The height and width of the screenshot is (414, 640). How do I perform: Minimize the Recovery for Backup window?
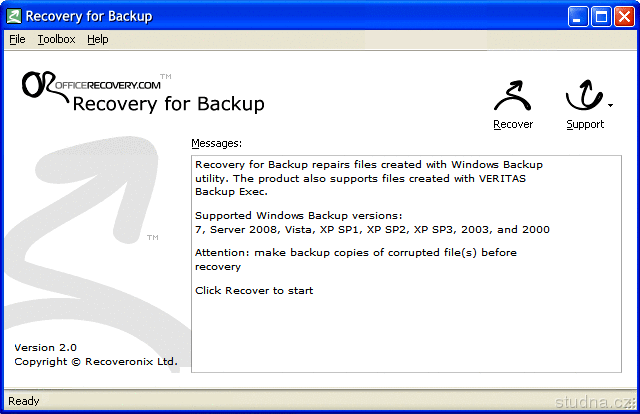[578, 17]
